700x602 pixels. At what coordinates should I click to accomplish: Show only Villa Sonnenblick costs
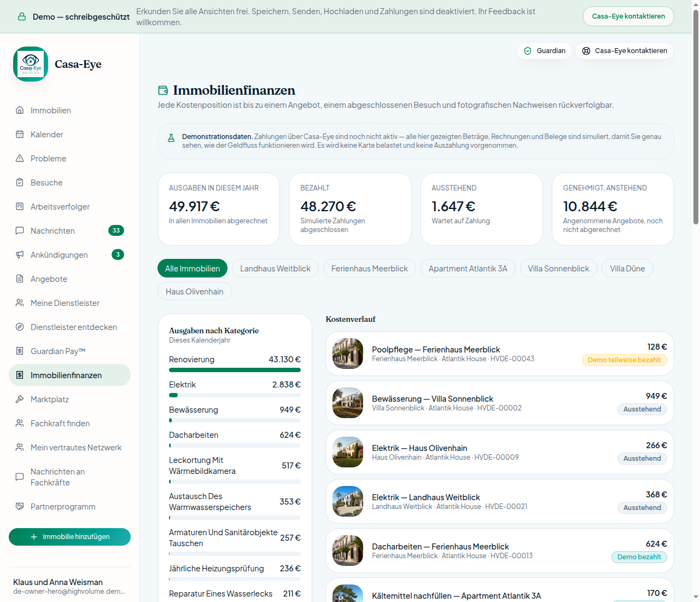tap(558, 268)
